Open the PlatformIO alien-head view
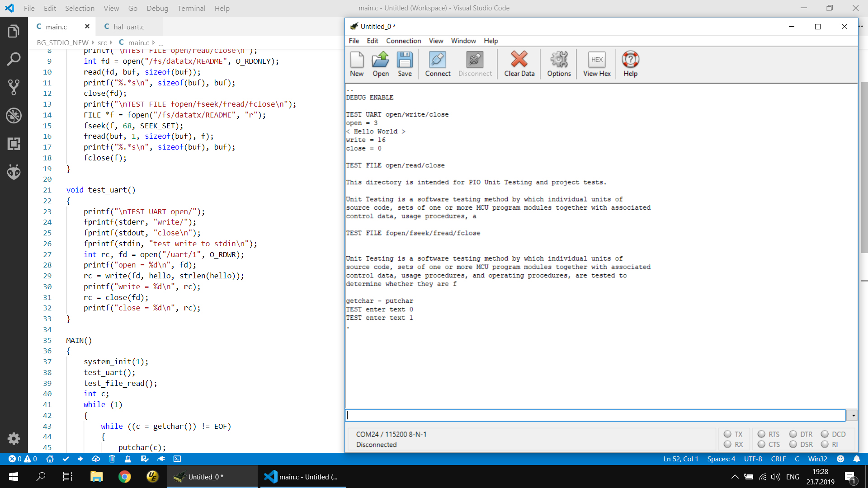 [14, 172]
